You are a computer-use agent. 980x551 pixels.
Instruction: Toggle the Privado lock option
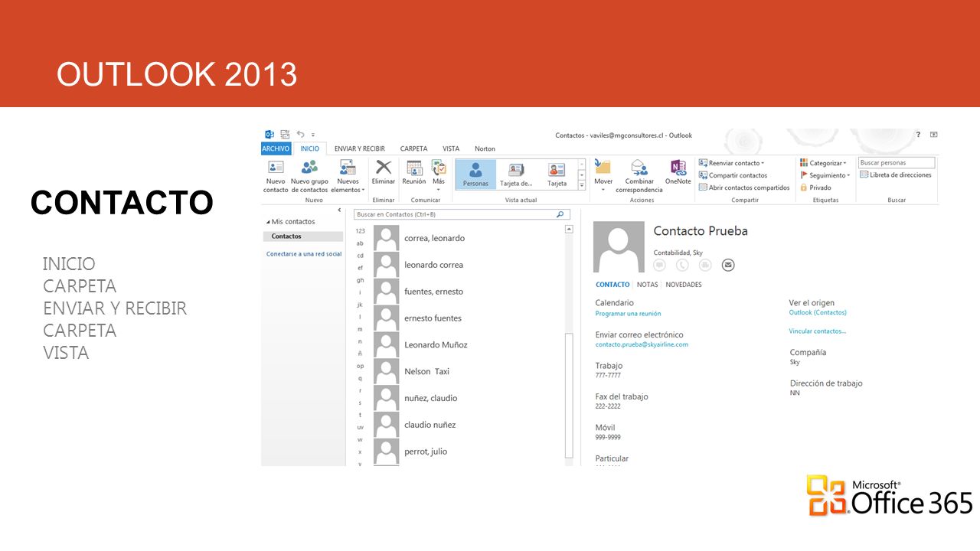(x=815, y=187)
